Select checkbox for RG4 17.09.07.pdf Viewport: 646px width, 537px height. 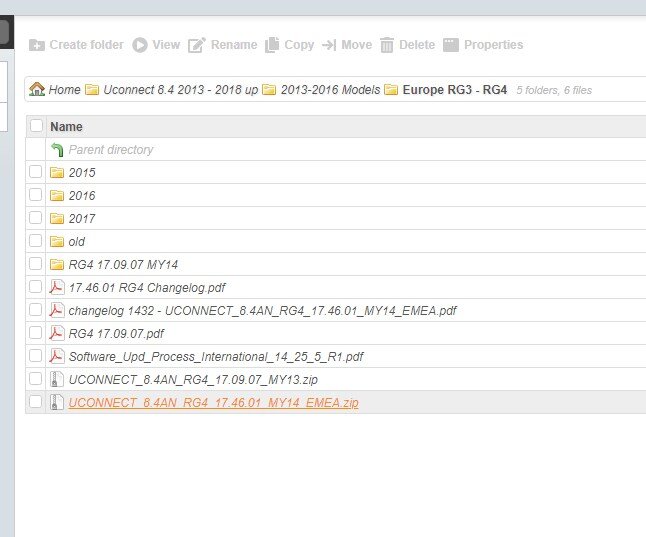click(35, 333)
